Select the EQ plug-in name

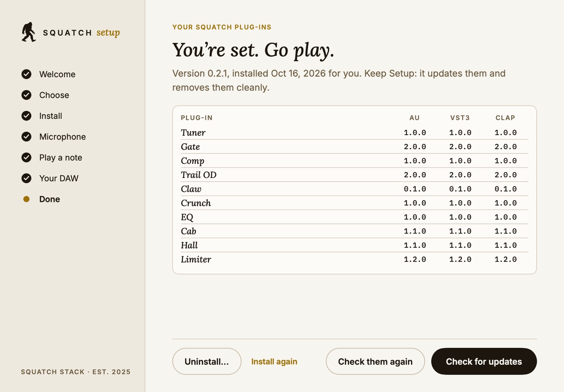click(187, 217)
